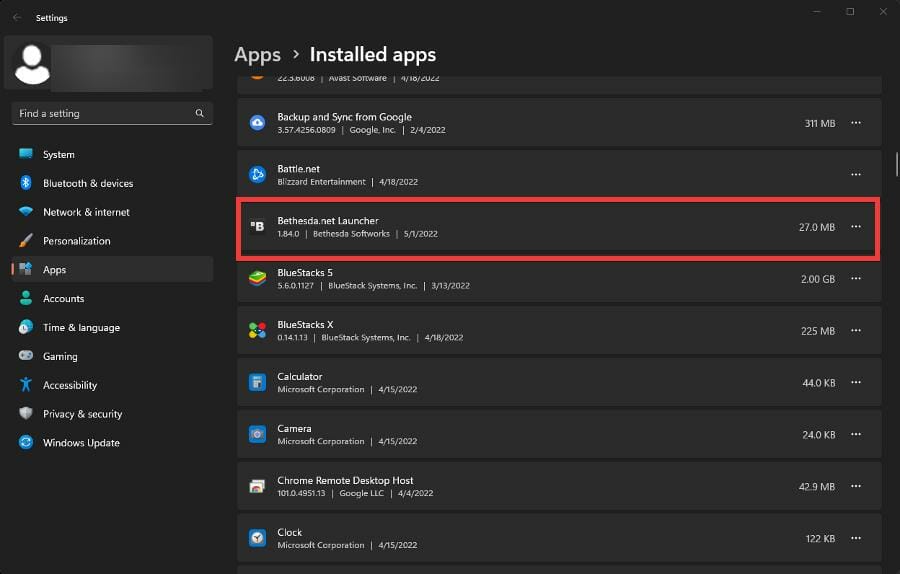The width and height of the screenshot is (900, 574).
Task: Open the System settings page
Action: (x=58, y=155)
